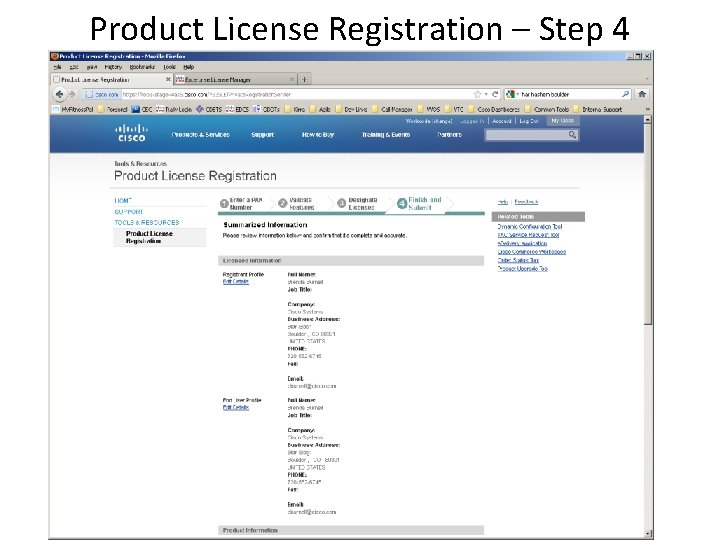Click Edit Details under Registrant Profile
The image size is (720, 540).
point(236,281)
